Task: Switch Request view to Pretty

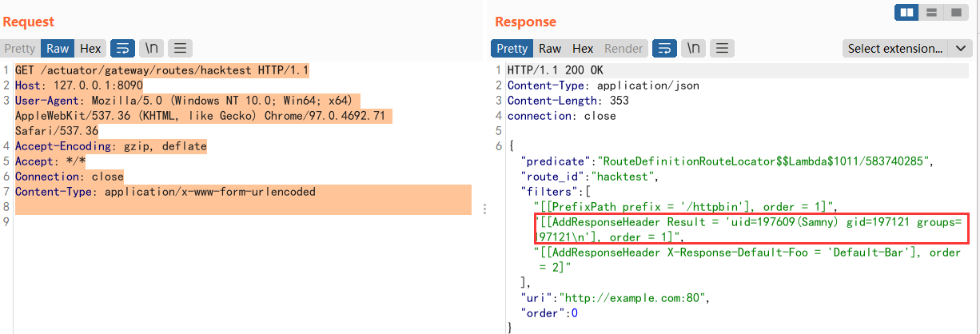Action: [20, 49]
